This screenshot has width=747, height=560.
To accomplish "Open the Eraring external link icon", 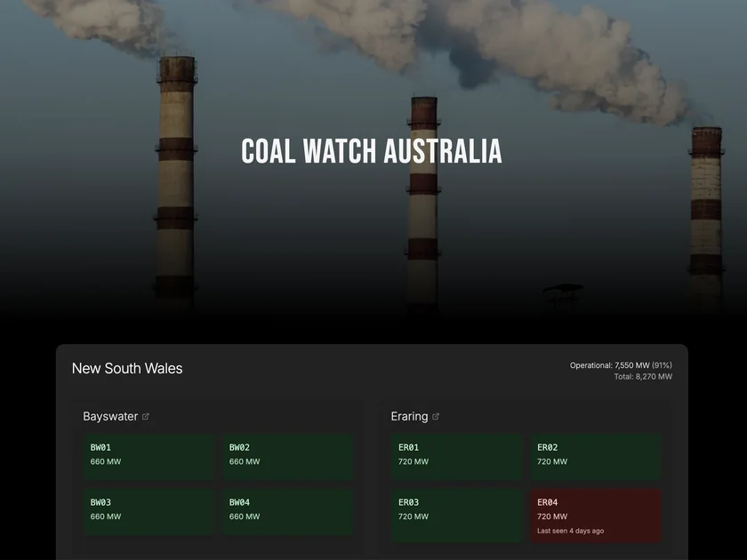I will (x=435, y=416).
